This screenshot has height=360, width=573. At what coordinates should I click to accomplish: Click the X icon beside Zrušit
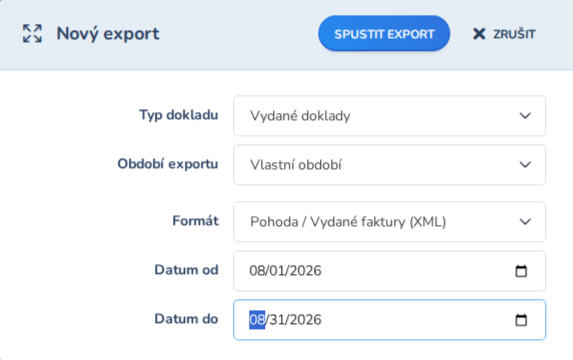click(479, 34)
